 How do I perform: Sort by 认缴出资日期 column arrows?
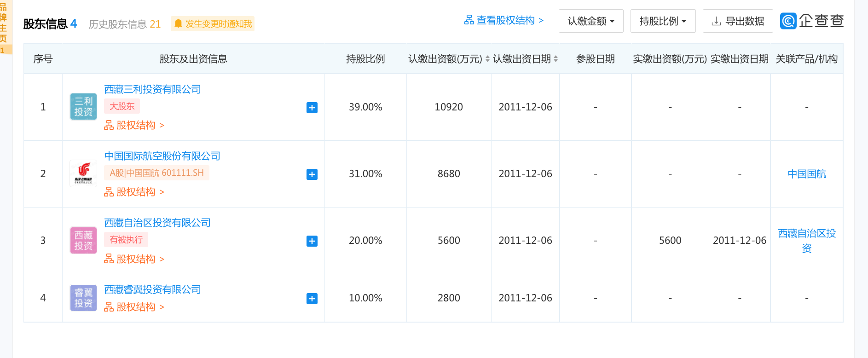tap(556, 59)
